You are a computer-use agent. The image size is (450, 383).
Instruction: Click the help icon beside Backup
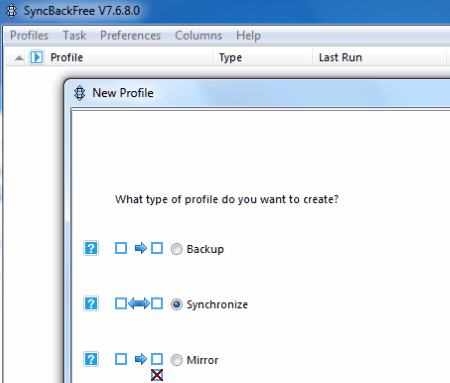[x=91, y=248]
